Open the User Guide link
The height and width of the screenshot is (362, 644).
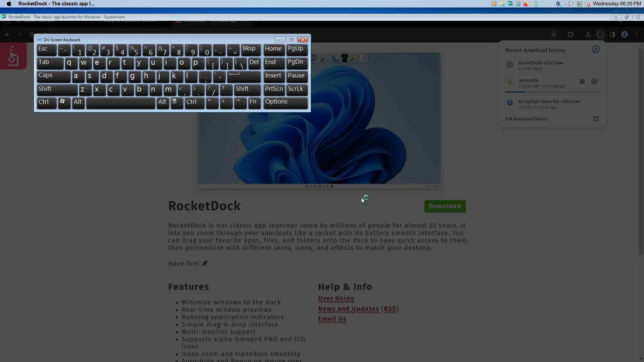click(x=336, y=298)
